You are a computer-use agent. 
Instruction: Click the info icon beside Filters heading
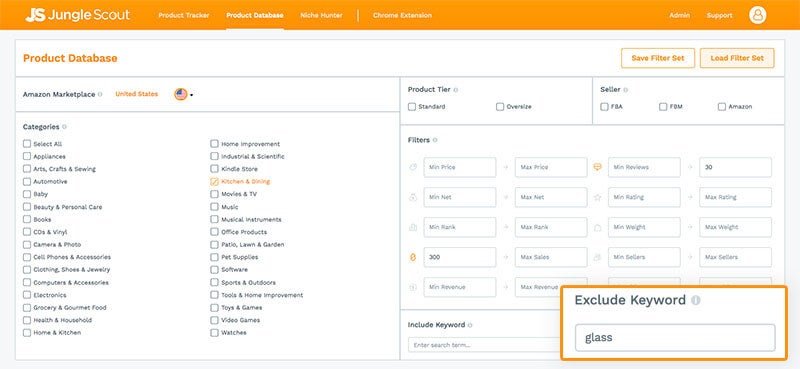click(x=435, y=140)
